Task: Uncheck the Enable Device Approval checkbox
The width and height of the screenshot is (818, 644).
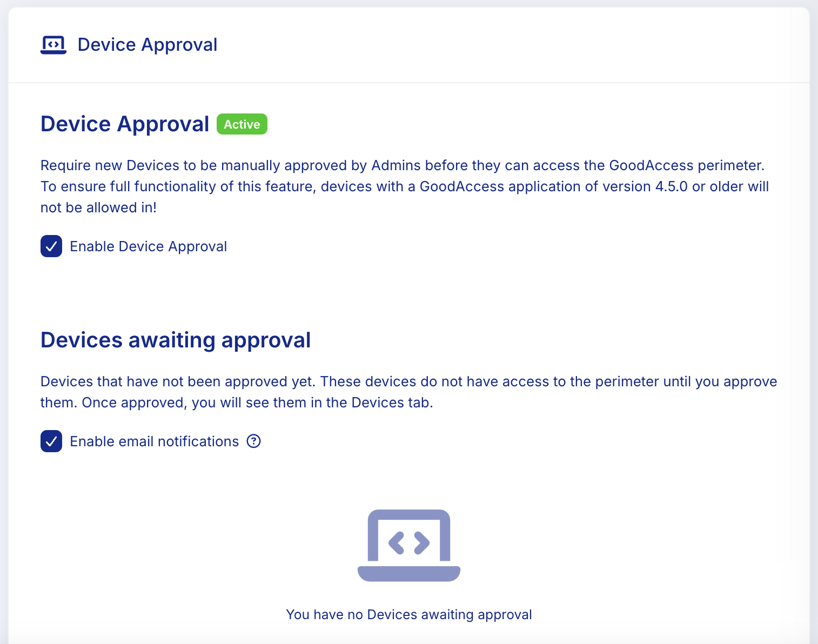Action: tap(51, 246)
